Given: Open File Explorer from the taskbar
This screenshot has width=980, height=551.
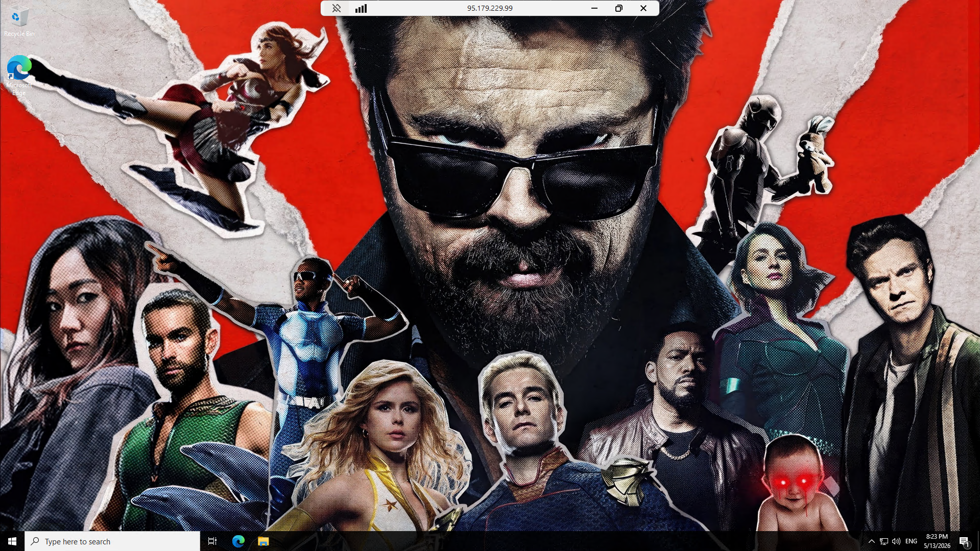Looking at the screenshot, I should coord(263,541).
